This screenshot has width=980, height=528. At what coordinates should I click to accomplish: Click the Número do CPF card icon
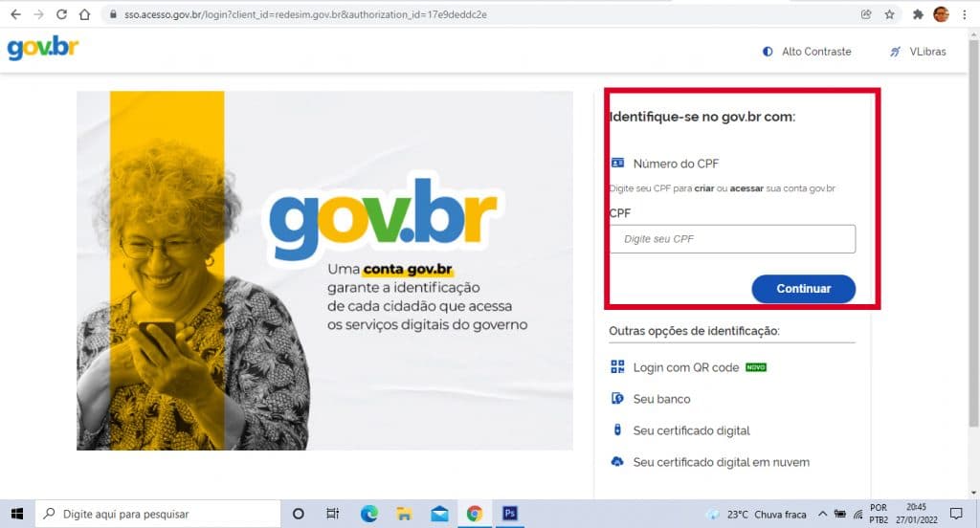pyautogui.click(x=617, y=163)
